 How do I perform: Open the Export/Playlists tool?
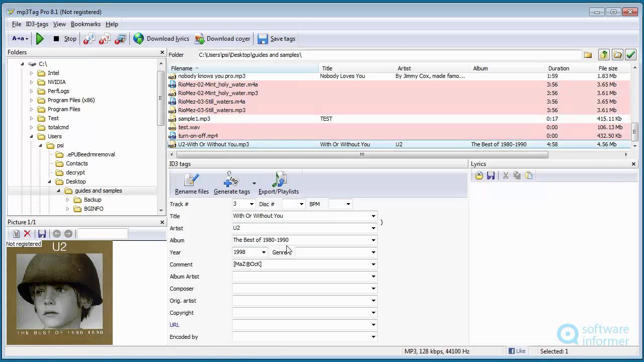[279, 184]
